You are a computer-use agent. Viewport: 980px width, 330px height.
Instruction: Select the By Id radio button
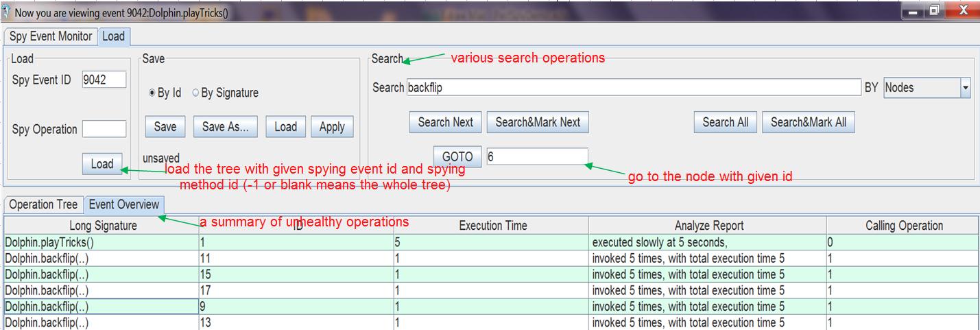tap(165, 93)
